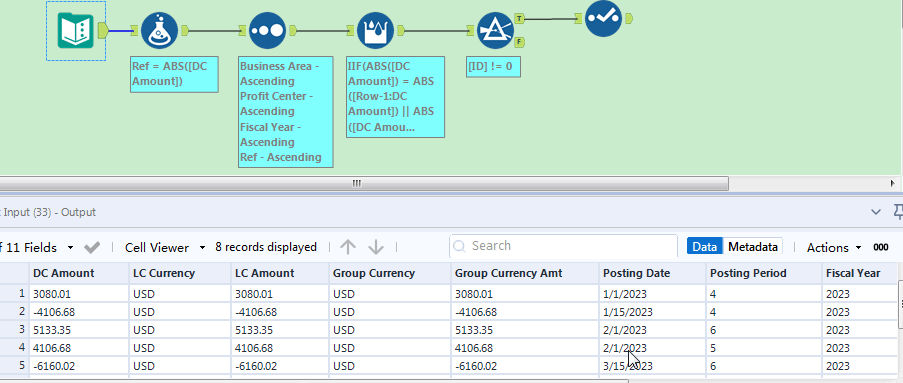Click the Filter tool's F output anchor
This screenshot has height=383, width=903.
519,41
